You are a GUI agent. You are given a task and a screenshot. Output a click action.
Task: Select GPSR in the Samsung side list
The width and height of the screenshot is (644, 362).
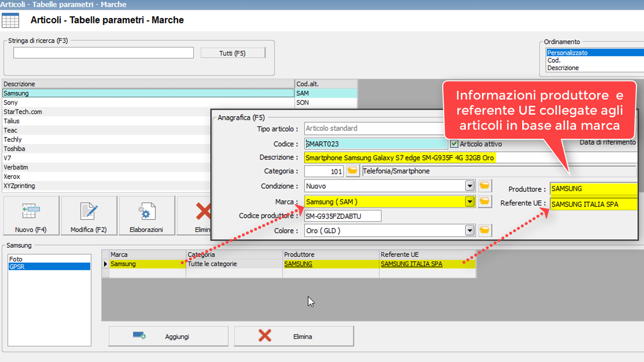tap(49, 266)
